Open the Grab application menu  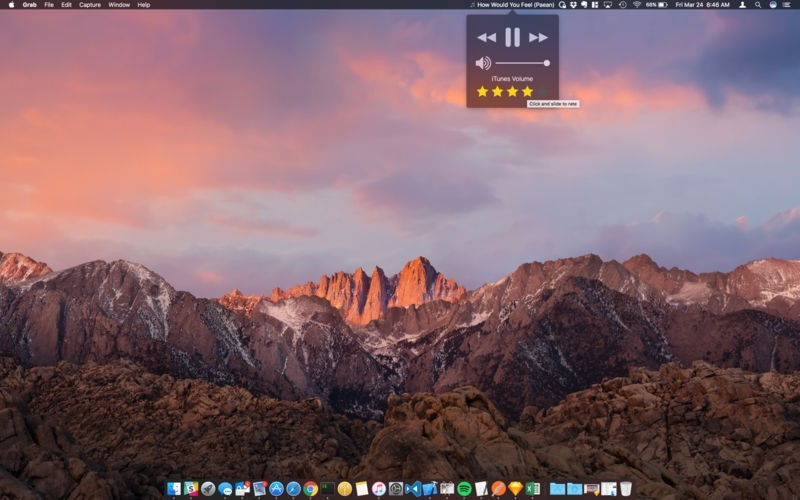(x=30, y=5)
